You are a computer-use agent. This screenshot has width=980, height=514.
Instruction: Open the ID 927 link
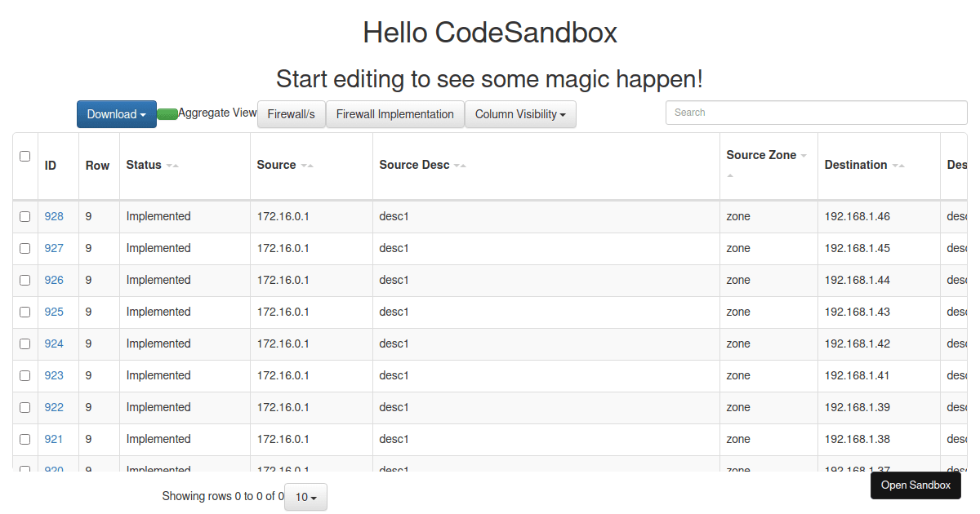(54, 248)
